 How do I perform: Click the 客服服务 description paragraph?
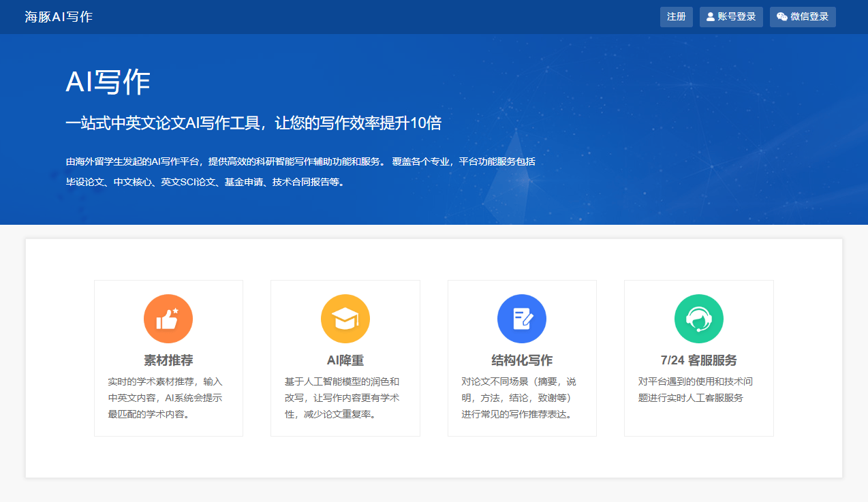click(x=696, y=390)
